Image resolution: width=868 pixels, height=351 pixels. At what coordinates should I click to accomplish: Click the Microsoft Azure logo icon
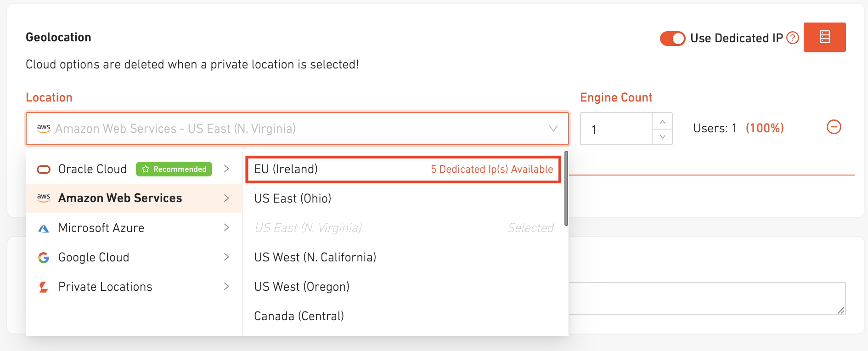[44, 228]
